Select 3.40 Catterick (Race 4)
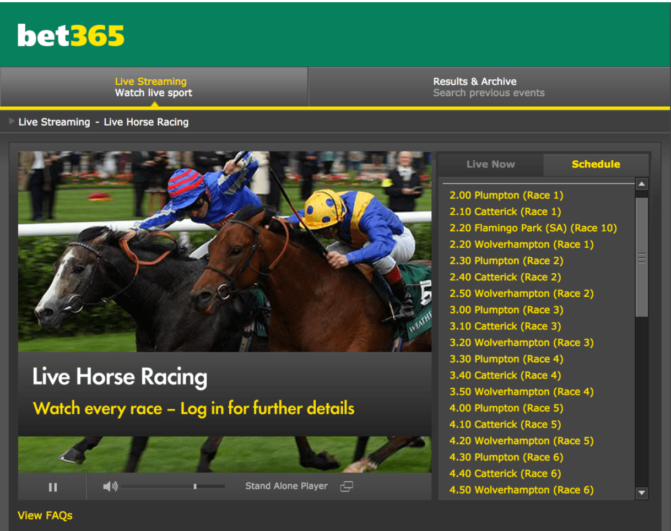 click(505, 375)
